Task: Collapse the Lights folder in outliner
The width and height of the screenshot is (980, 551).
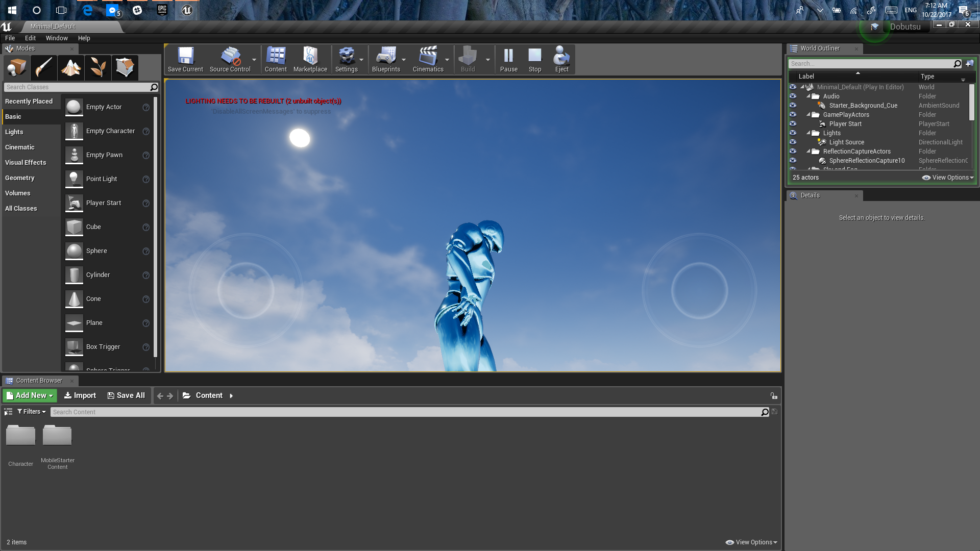Action: point(808,133)
